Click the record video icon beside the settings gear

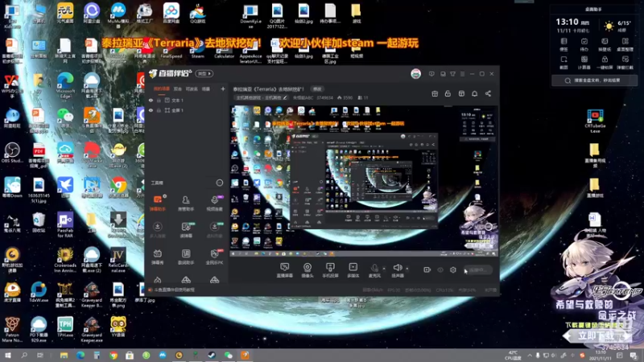tap(427, 269)
